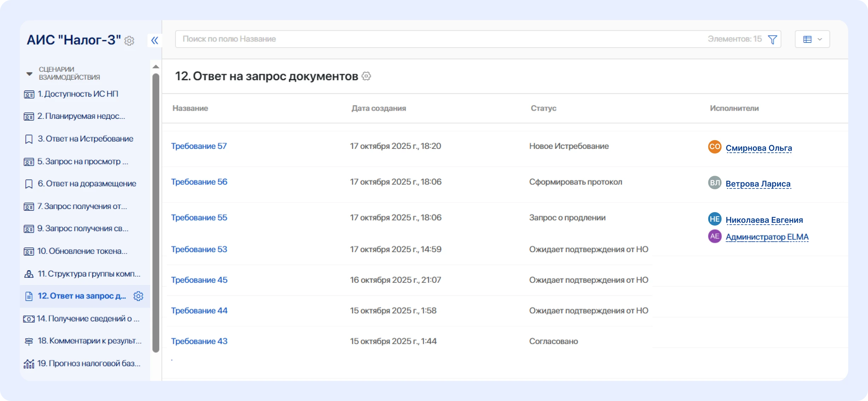The height and width of the screenshot is (401, 868).
Task: Click Смирнова Ольга orange avatar icon
Action: pyautogui.click(x=714, y=147)
